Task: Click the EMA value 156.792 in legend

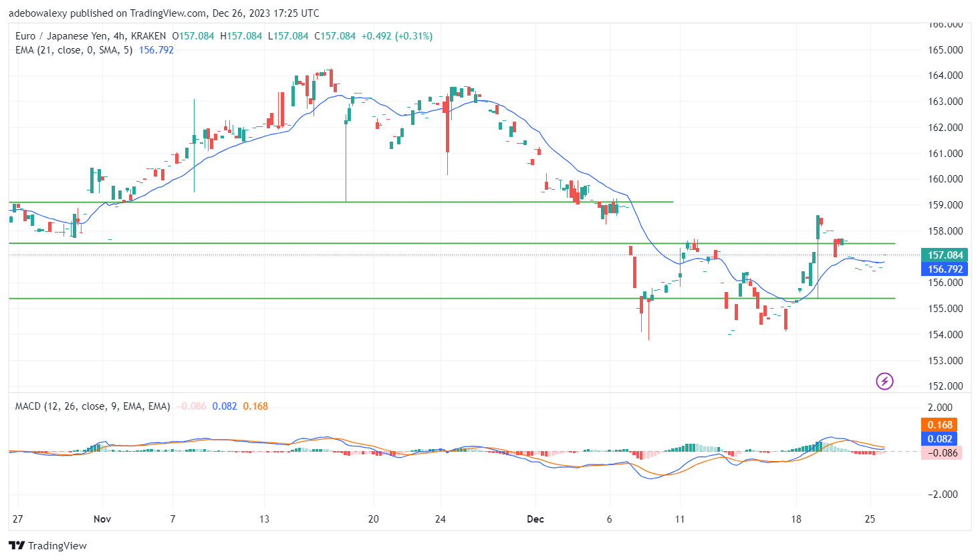Action: click(x=156, y=50)
